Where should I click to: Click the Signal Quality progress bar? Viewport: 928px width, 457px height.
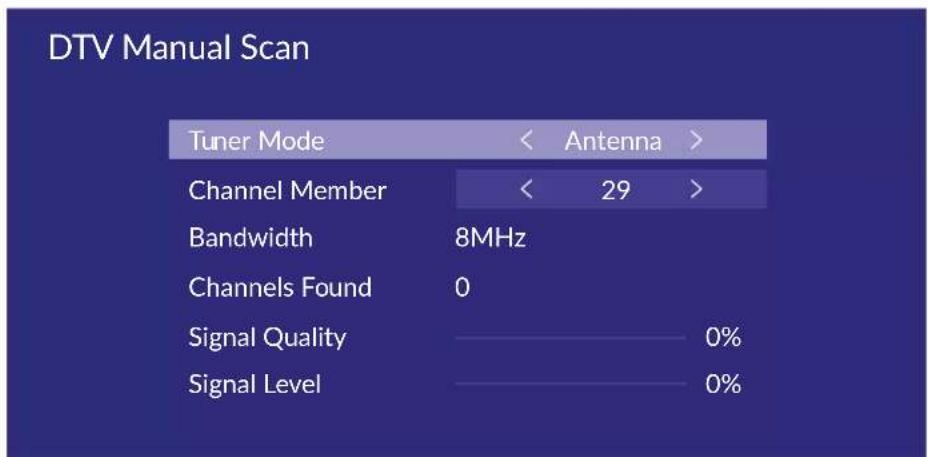(571, 338)
